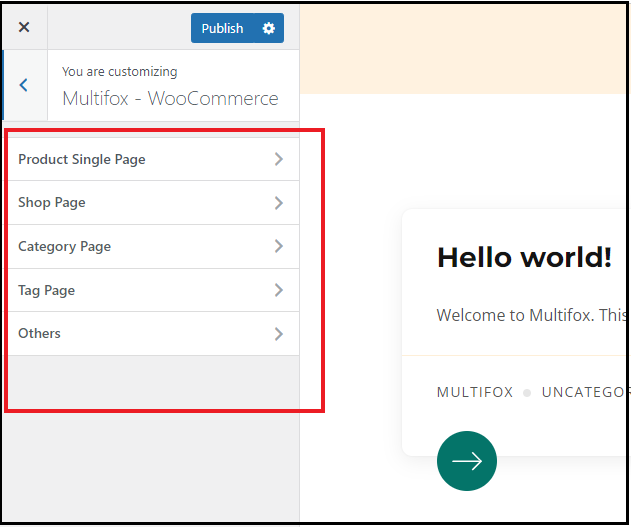The height and width of the screenshot is (527, 631).
Task: Close the customizer with the X icon
Action: pos(24,27)
